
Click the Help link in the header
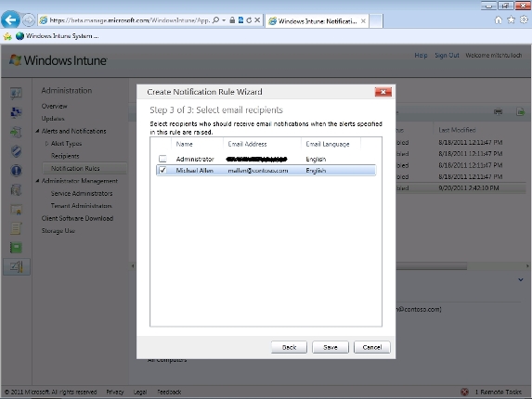pos(422,56)
